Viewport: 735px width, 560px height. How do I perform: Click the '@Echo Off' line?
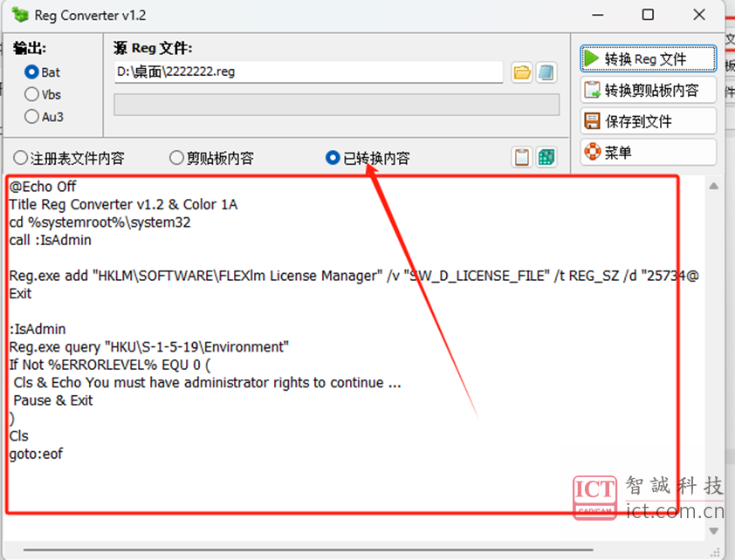pyautogui.click(x=43, y=187)
